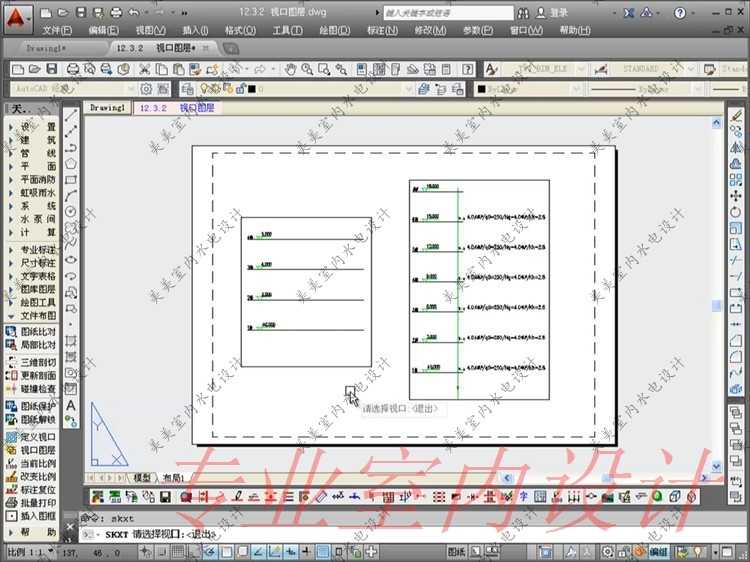This screenshot has height=562, width=750.
Task: Activate the Pan hand tool in toolbar
Action: pos(291,69)
